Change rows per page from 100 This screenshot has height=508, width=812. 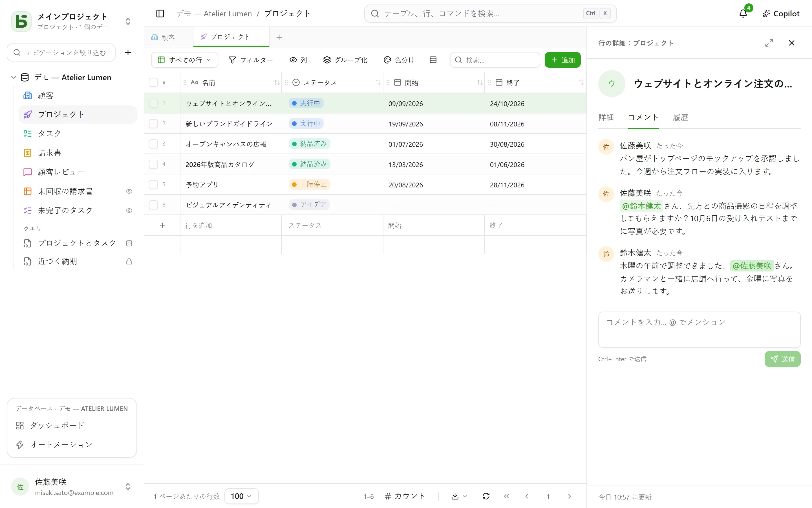coord(241,496)
